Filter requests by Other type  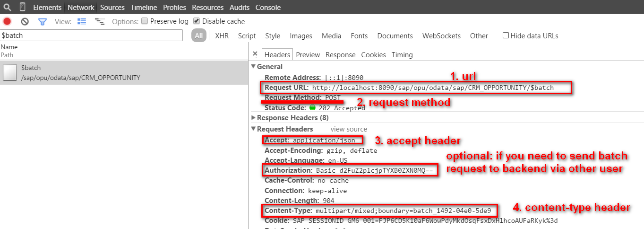(x=479, y=36)
